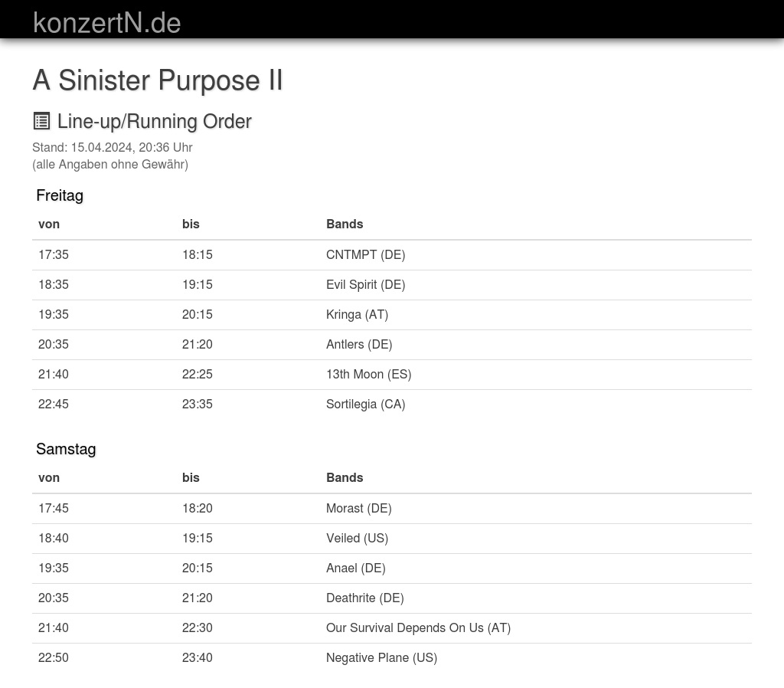Click the CNTMPT (DE) band entry

[x=365, y=254]
